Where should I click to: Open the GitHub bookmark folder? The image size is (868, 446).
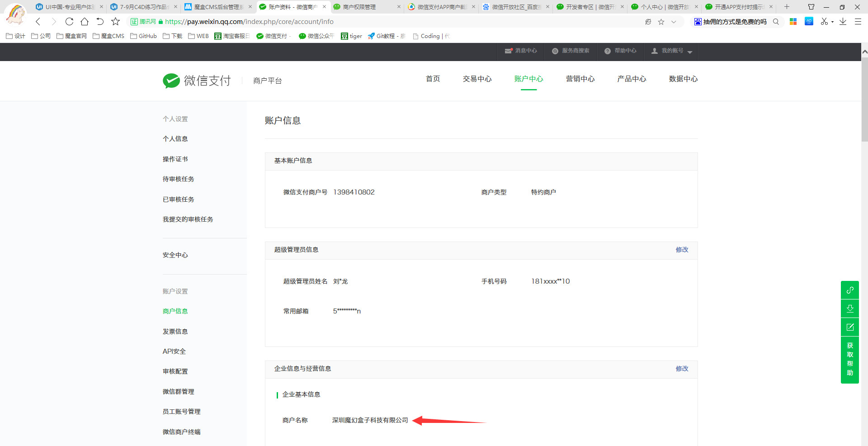(x=143, y=36)
